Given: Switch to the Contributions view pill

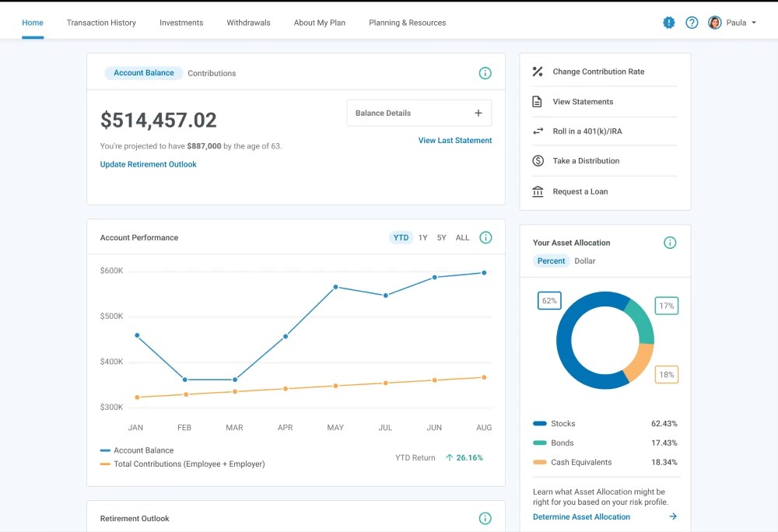Looking at the screenshot, I should coord(211,72).
